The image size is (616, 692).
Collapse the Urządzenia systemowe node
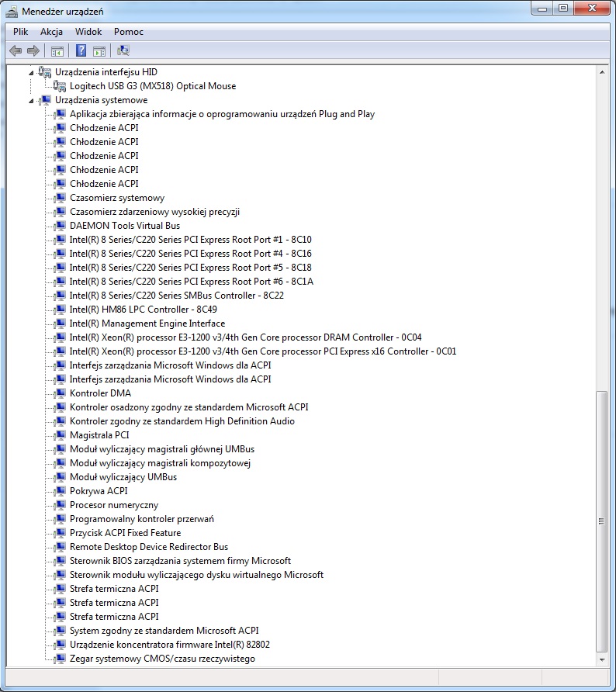(31, 101)
